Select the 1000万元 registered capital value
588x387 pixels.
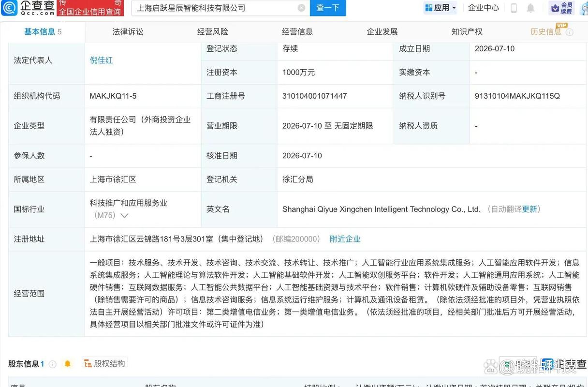pyautogui.click(x=298, y=73)
